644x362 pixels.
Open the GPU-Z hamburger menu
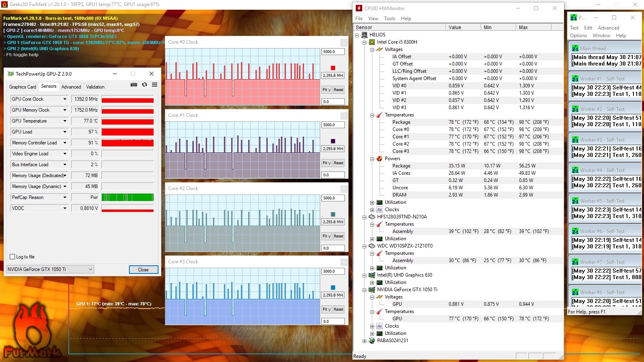154,85
